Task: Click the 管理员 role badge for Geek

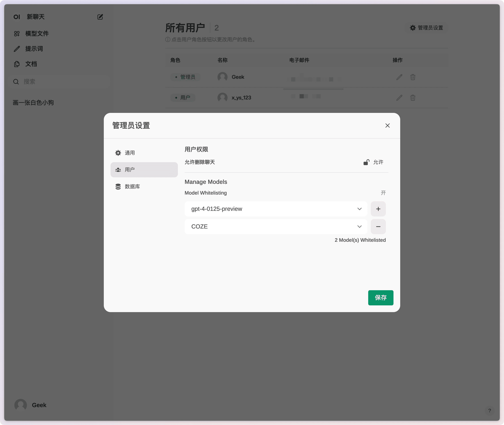Action: coord(185,77)
